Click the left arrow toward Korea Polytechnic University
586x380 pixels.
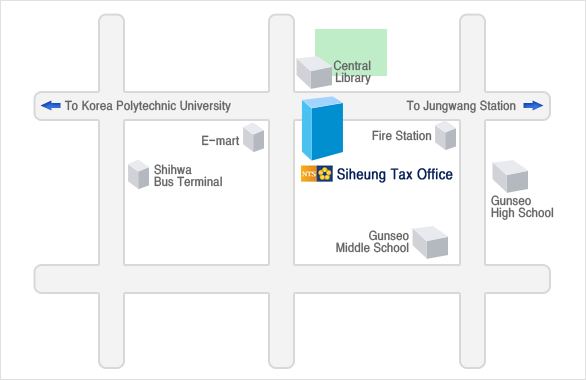pyautogui.click(x=51, y=105)
